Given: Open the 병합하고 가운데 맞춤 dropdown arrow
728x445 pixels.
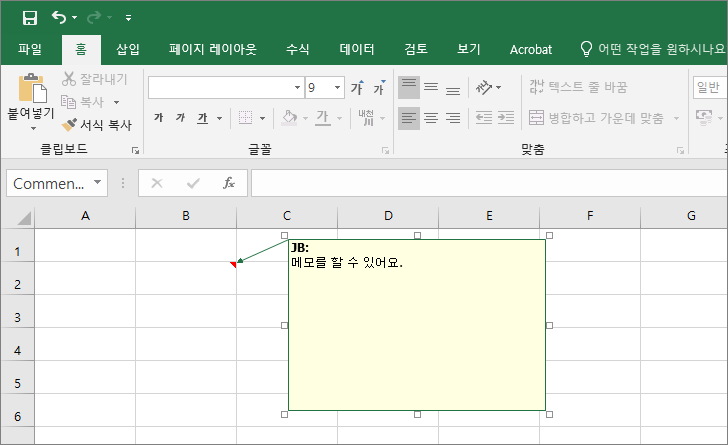Looking at the screenshot, I should point(676,118).
